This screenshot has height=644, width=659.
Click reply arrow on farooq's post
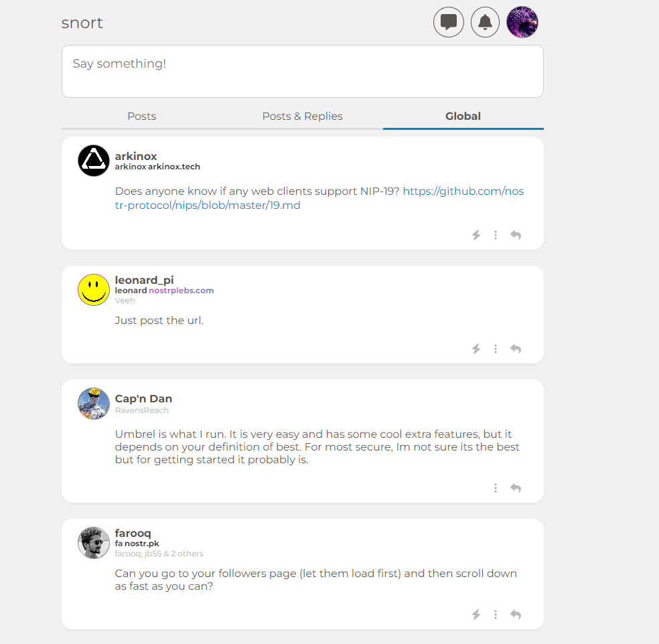pos(516,615)
